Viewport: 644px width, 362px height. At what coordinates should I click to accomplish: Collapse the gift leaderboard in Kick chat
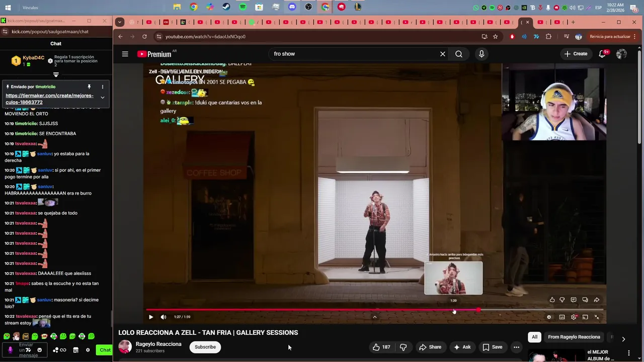point(56,74)
